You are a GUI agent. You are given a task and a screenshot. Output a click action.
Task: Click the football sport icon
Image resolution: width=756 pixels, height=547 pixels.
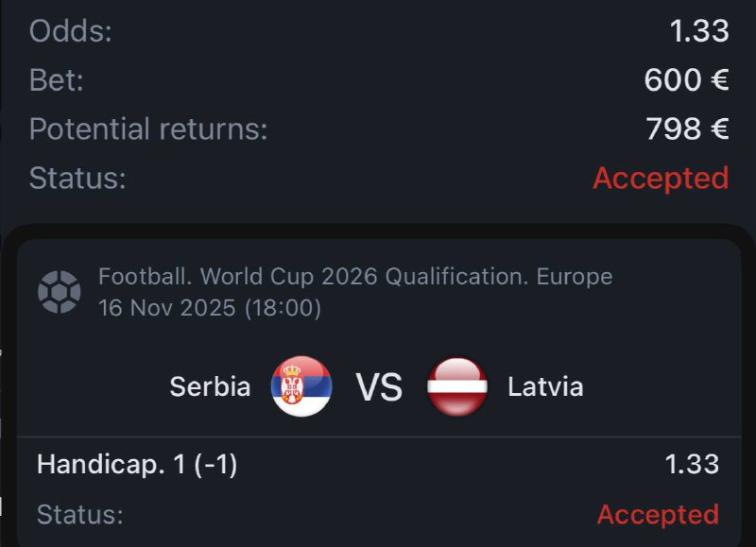point(59,292)
